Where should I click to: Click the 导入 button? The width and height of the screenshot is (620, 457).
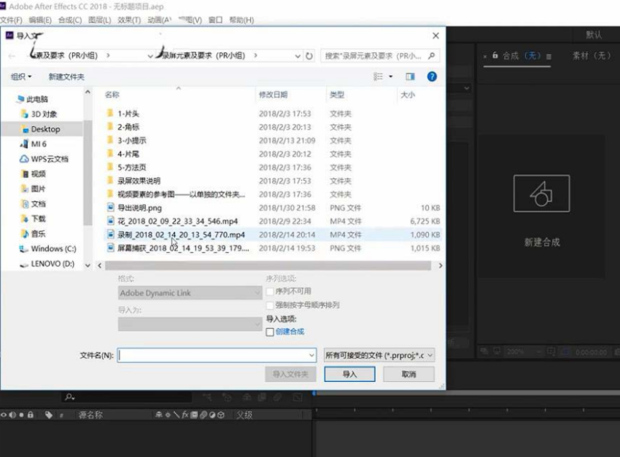point(350,374)
